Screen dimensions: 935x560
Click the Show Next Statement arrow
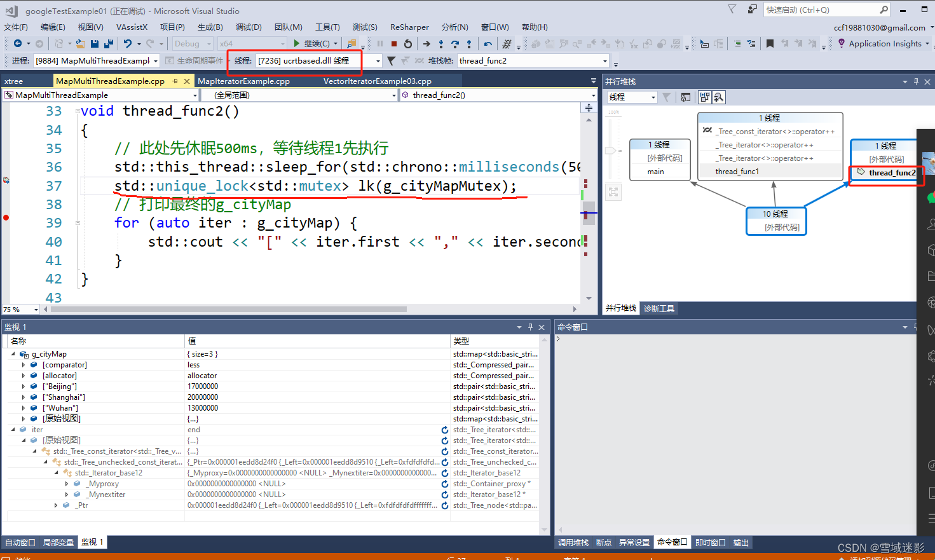point(427,44)
